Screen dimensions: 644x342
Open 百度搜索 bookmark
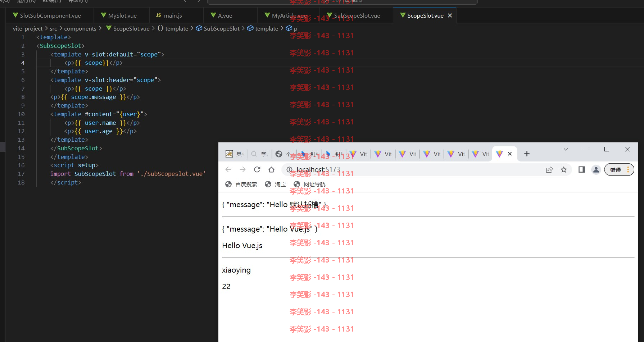241,184
